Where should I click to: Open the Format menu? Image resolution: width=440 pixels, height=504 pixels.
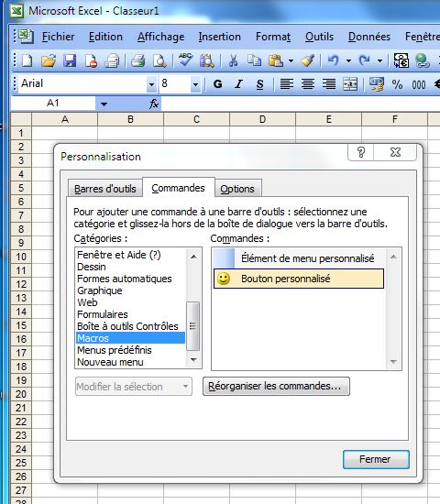coord(273,37)
